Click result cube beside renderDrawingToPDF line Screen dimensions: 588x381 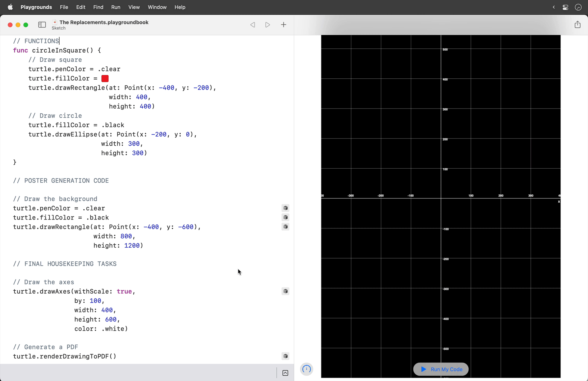coord(285,356)
